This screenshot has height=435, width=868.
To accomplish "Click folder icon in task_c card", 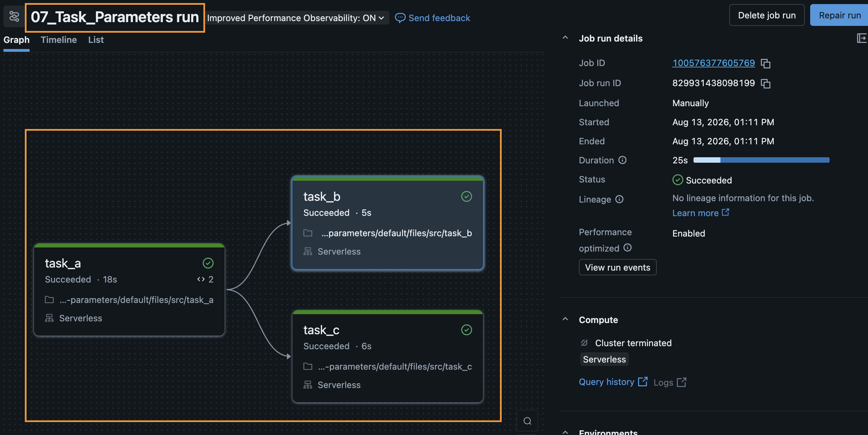I will (x=308, y=366).
